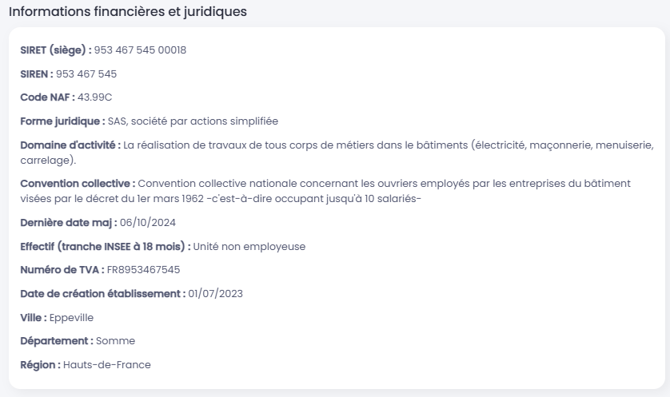The height and width of the screenshot is (397, 670).
Task: Click the convention collective nationale description text
Action: (325, 191)
